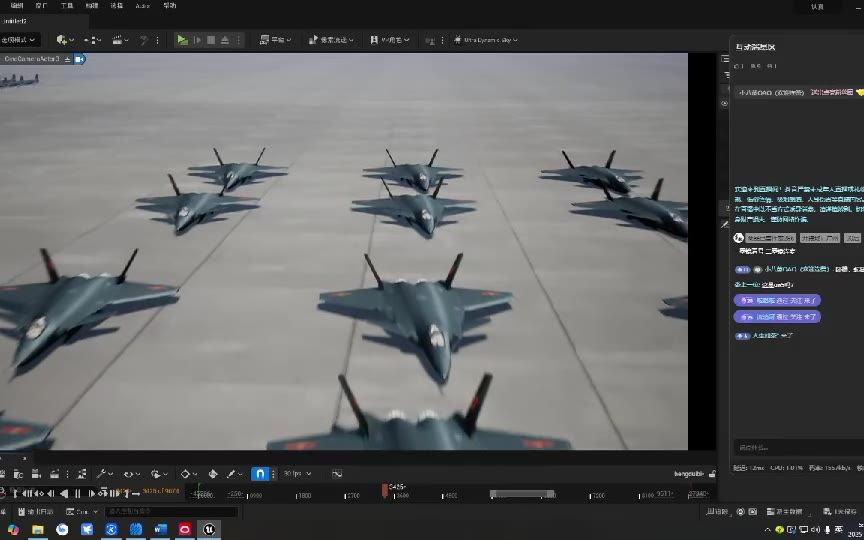The width and height of the screenshot is (864, 540).
Task: Open the Cinematics clapperboard menu
Action: (121, 40)
